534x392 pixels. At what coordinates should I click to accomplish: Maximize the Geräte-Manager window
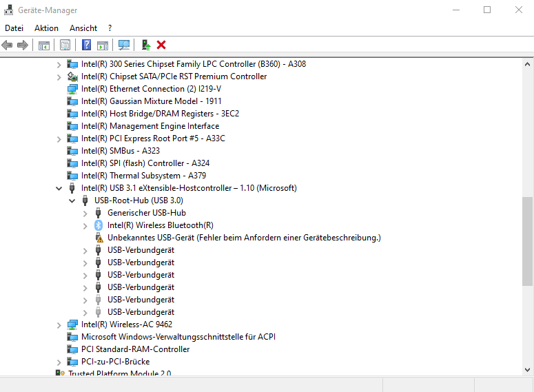(487, 10)
